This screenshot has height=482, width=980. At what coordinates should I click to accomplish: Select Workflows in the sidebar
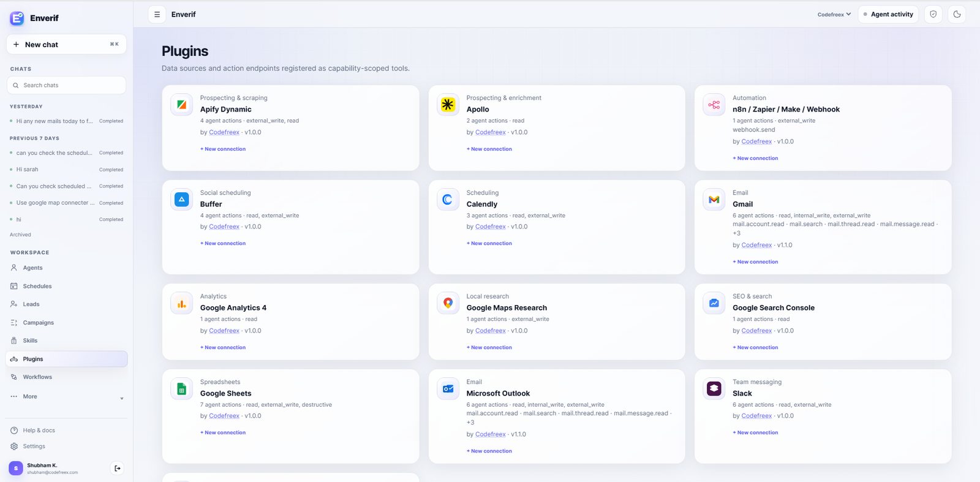[67, 377]
